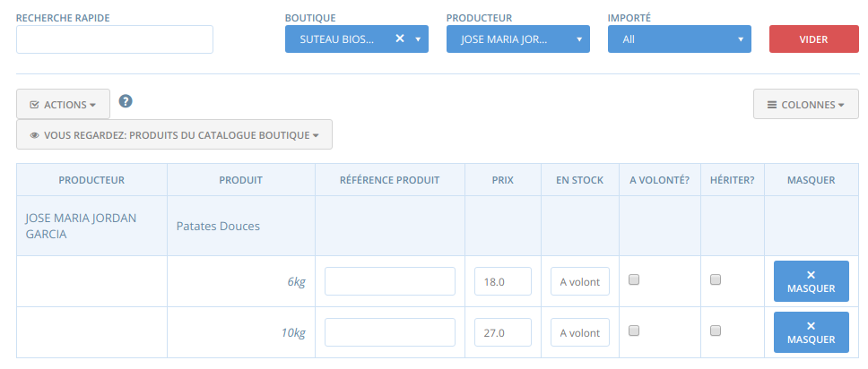Click the price field showing 18.0
868x369 pixels.
coord(503,281)
